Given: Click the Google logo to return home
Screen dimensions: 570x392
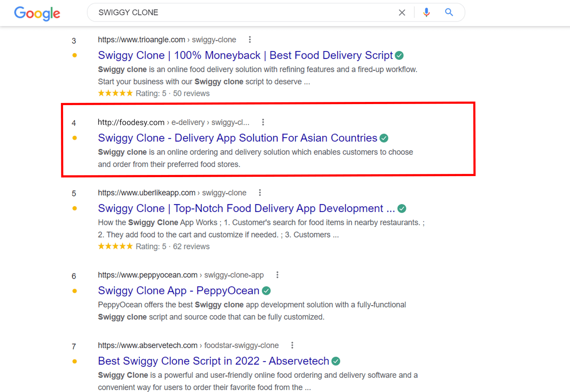Looking at the screenshot, I should 37,13.
